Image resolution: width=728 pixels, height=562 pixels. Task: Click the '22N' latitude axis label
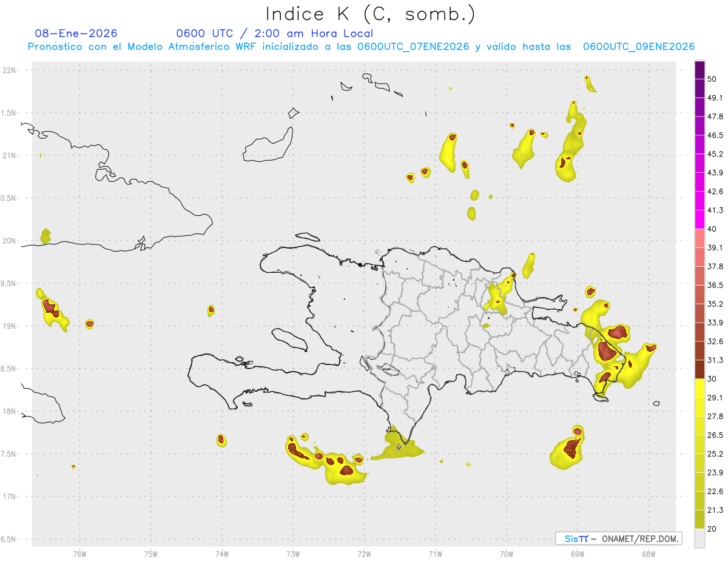[9, 70]
